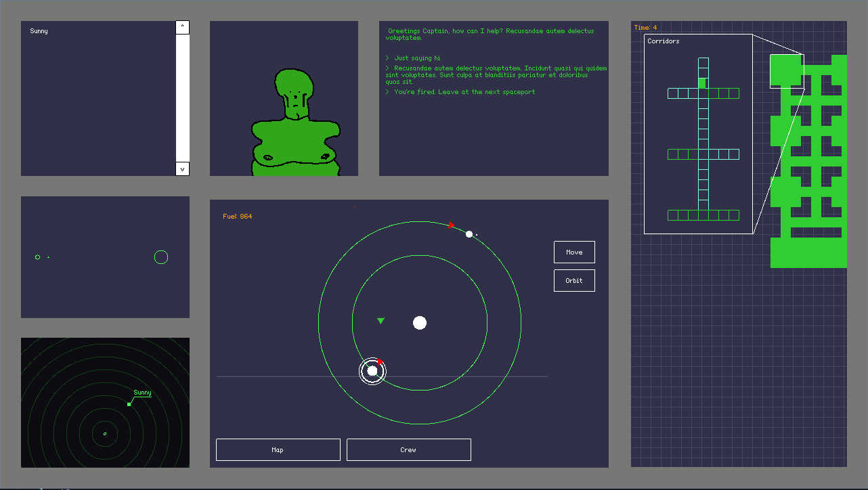Click the Move button
The height and width of the screenshot is (490, 868).
(574, 252)
